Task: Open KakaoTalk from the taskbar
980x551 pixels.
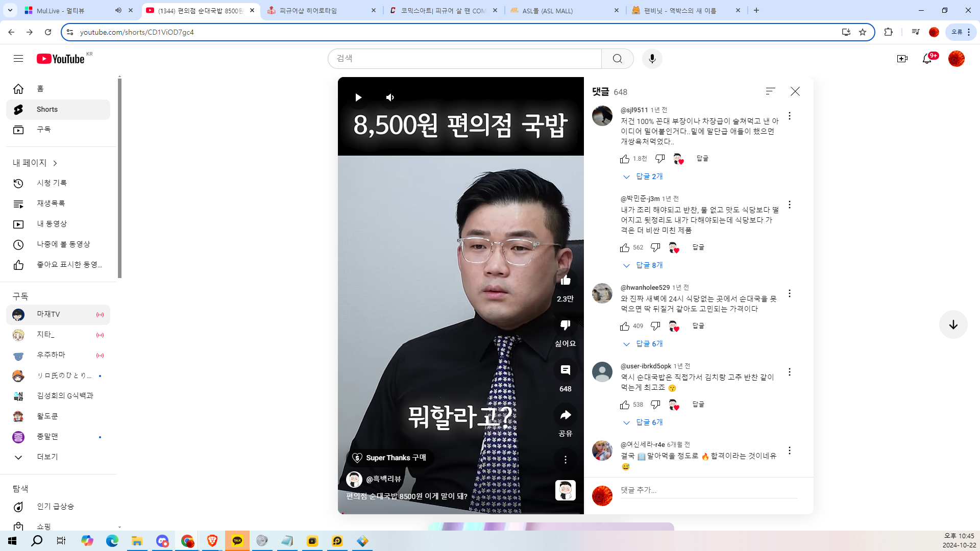Action: 237,541
